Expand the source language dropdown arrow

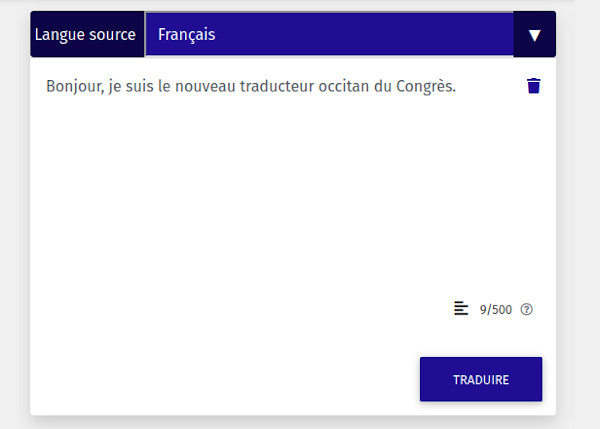534,35
